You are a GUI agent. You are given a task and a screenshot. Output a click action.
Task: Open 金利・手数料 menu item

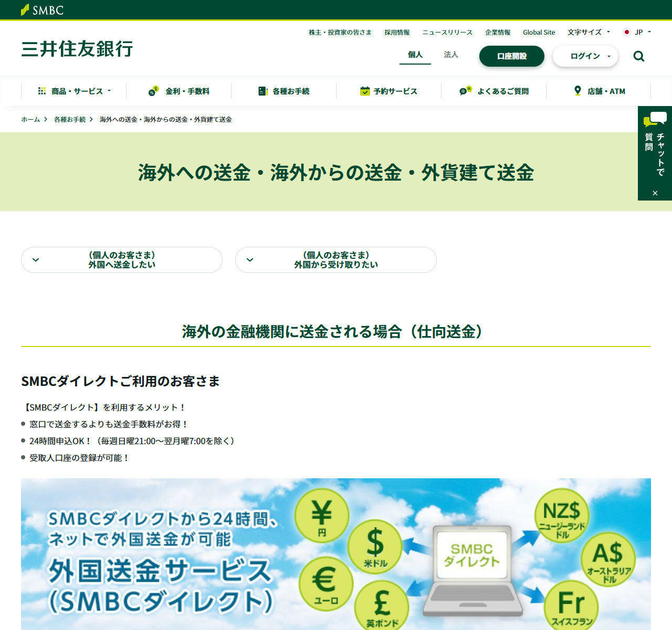[x=179, y=91]
